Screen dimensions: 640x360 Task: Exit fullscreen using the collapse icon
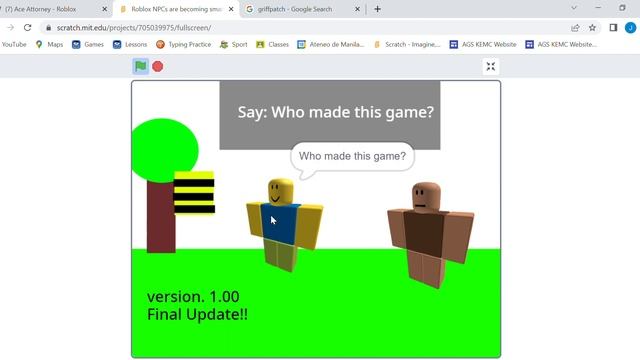coord(491,66)
